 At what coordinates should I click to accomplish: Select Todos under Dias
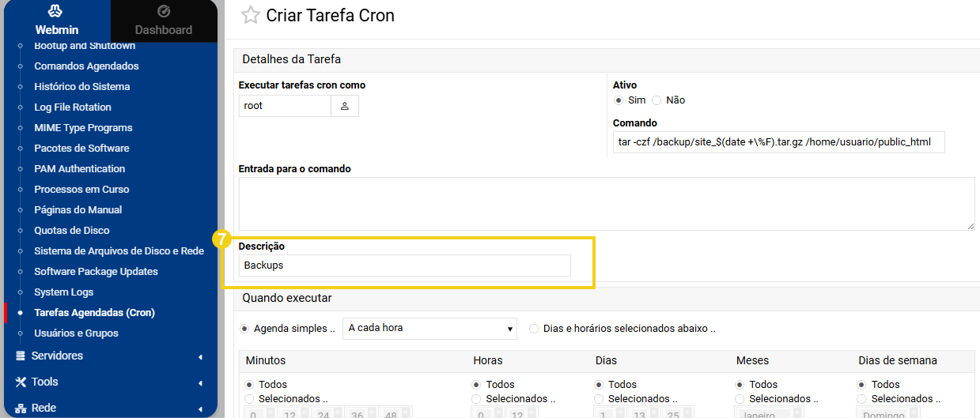(600, 385)
